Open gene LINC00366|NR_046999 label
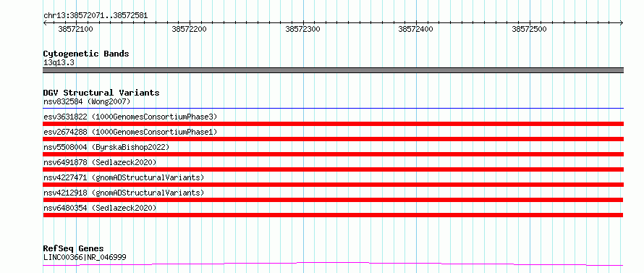The width and height of the screenshot is (644, 273). point(85,257)
